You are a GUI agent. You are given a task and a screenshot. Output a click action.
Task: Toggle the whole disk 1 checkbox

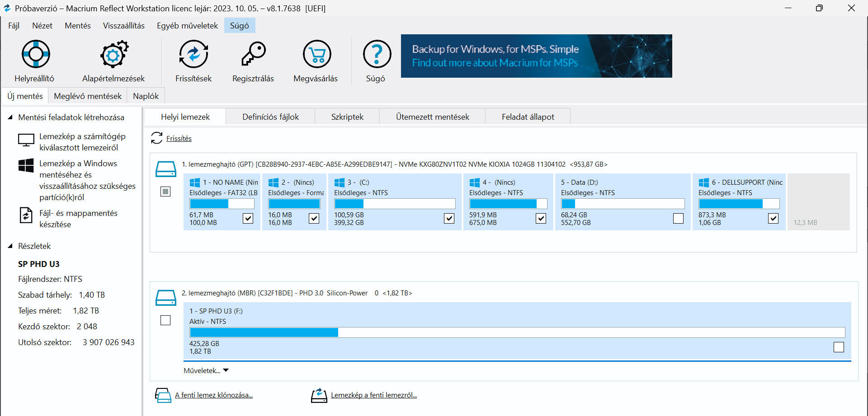(165, 192)
